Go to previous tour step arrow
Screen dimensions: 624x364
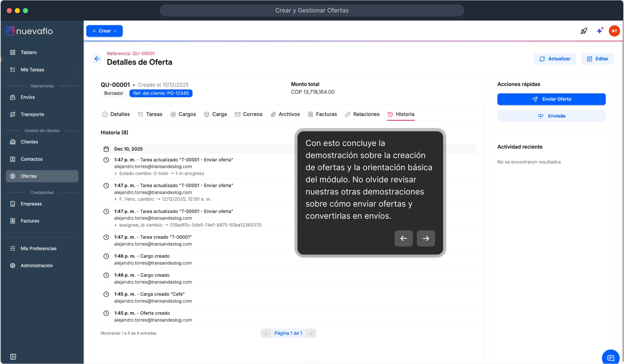point(403,239)
